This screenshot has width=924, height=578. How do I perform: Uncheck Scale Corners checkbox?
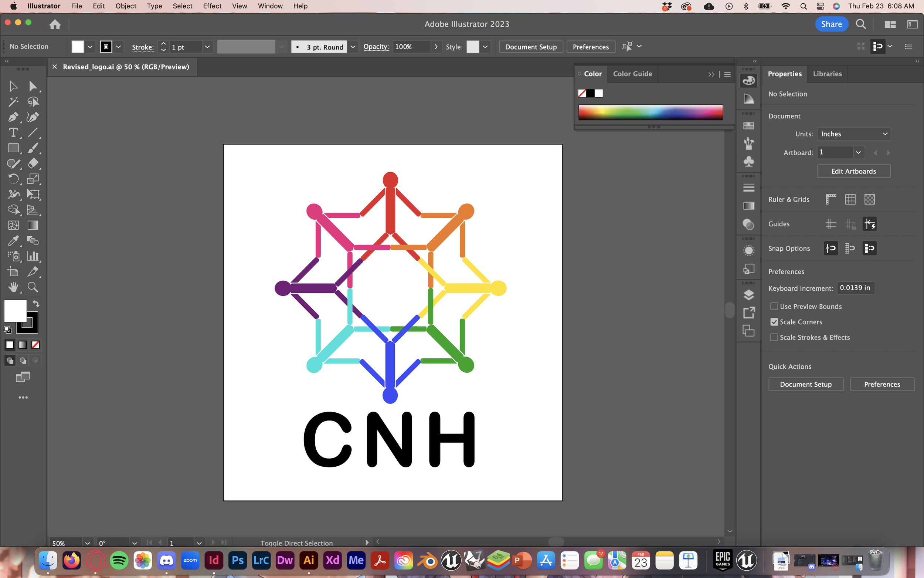774,322
